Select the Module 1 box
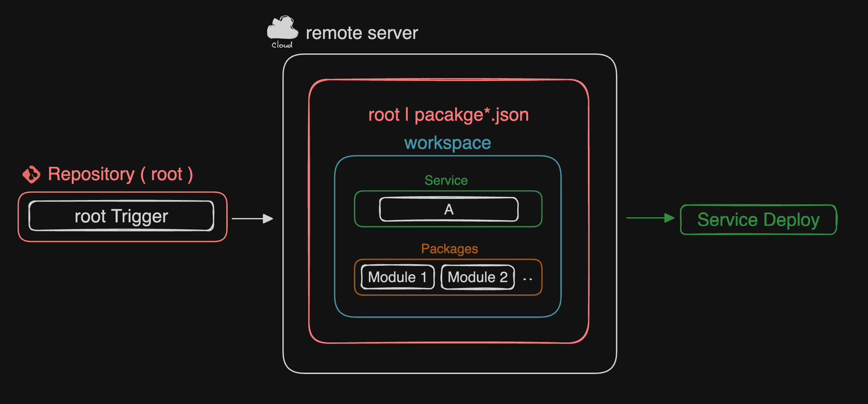The width and height of the screenshot is (868, 404). (x=397, y=277)
